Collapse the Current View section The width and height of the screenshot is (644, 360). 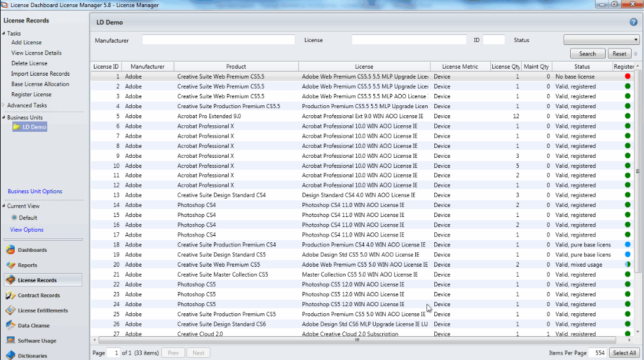(x=4, y=206)
